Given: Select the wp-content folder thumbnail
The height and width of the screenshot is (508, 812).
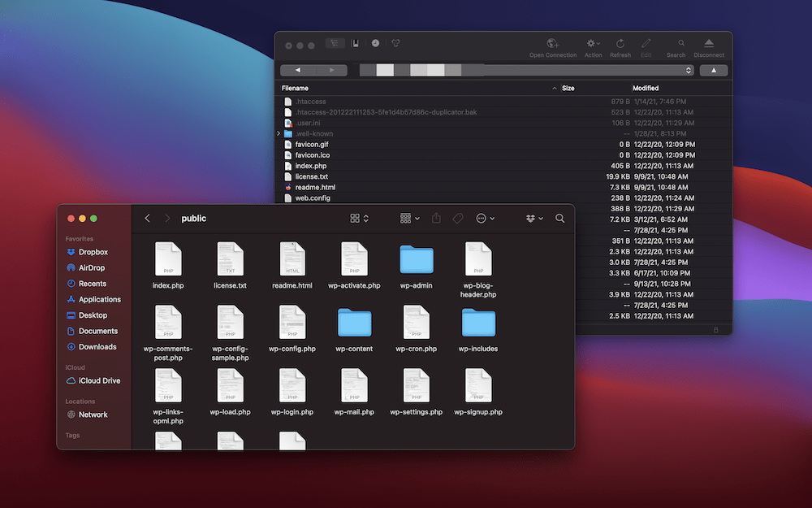Looking at the screenshot, I should pyautogui.click(x=354, y=323).
